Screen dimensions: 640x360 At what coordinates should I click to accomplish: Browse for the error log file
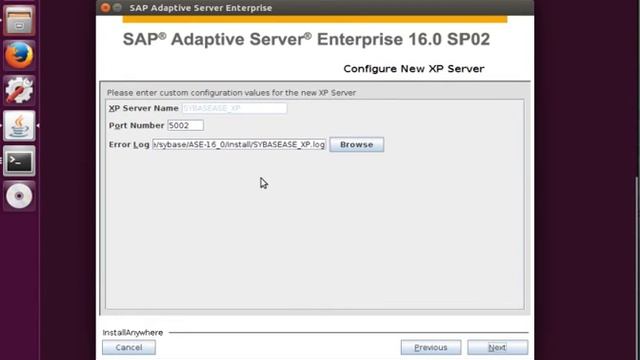pyautogui.click(x=357, y=144)
